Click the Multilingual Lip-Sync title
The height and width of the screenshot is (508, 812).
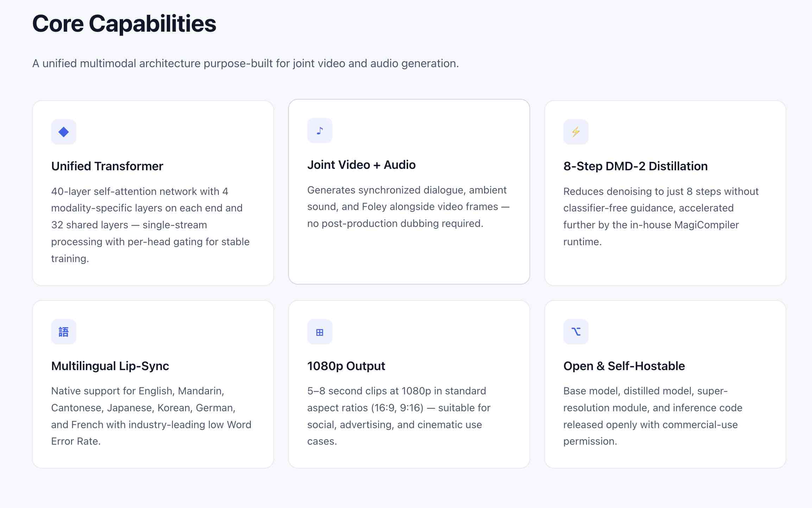(110, 366)
